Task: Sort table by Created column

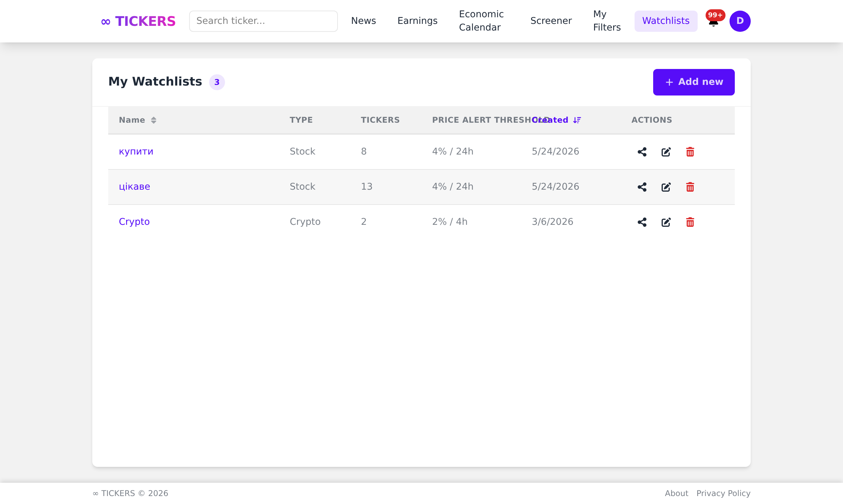Action: coord(557,120)
